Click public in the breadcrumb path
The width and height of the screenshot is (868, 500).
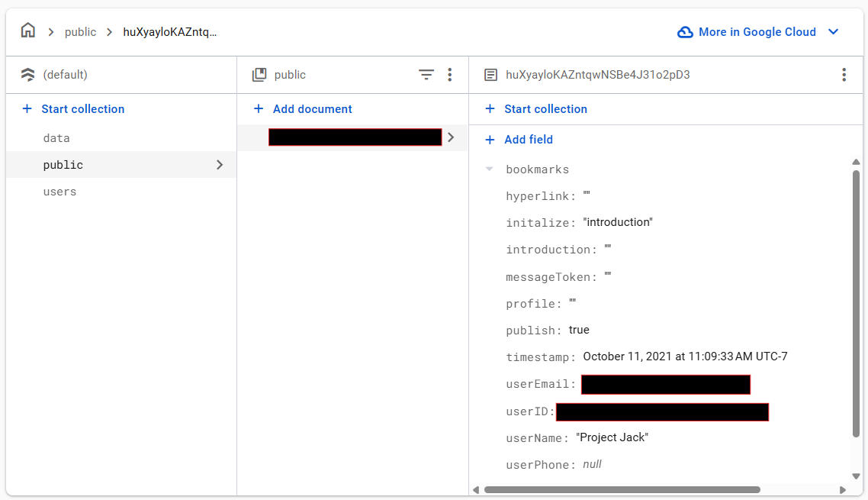(80, 32)
